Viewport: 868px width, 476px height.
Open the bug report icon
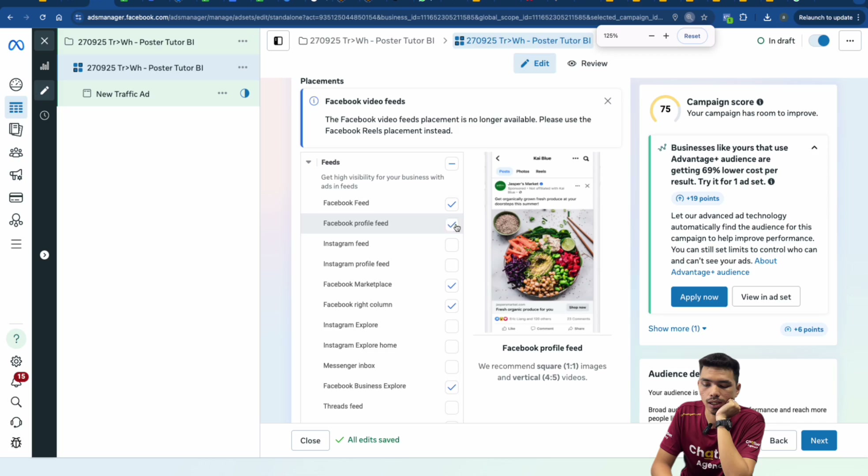16,443
